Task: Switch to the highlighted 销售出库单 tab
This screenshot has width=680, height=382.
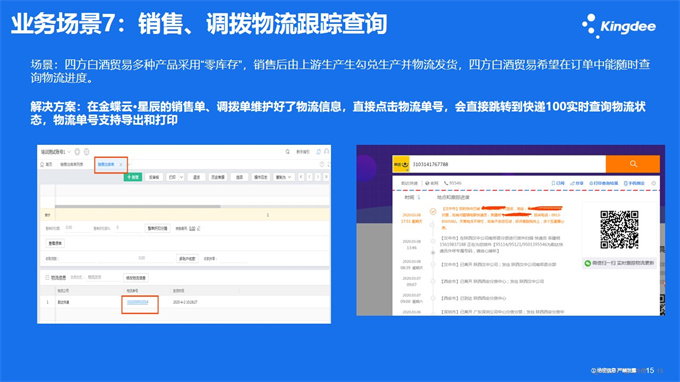Action: [107, 164]
